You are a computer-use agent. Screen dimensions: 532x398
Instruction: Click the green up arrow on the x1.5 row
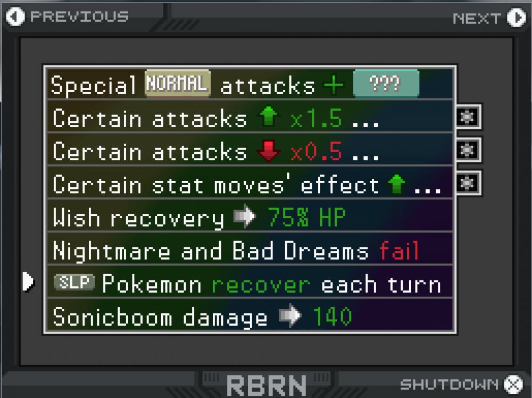(268, 117)
